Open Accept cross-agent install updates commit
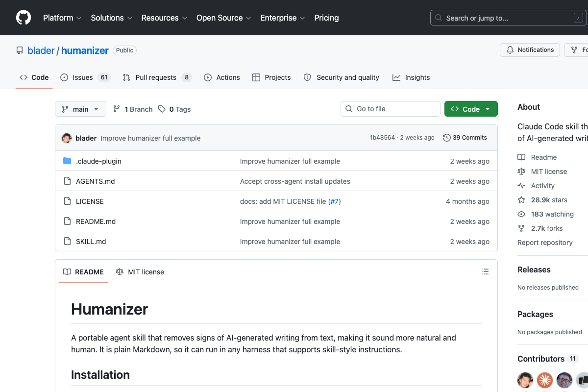The height and width of the screenshot is (392, 588). click(295, 181)
